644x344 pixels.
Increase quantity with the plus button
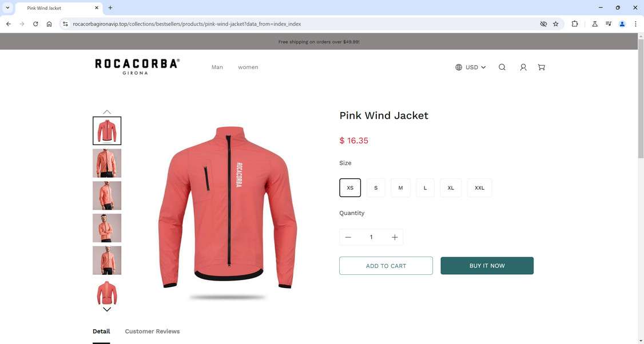[x=395, y=237]
